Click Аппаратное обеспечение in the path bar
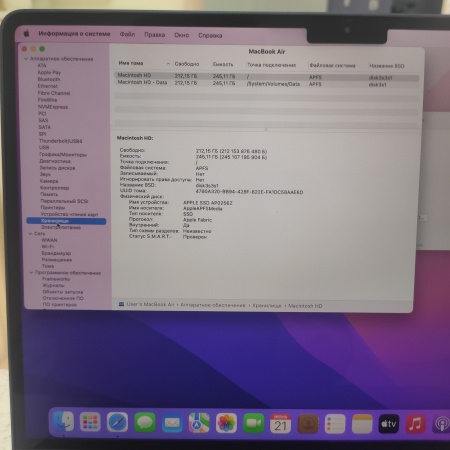Viewport: 450px width, 450px height. [213, 305]
